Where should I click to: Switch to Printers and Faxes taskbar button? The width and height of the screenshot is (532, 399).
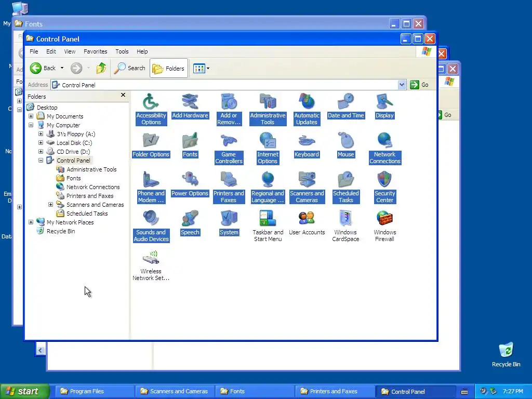(x=334, y=391)
